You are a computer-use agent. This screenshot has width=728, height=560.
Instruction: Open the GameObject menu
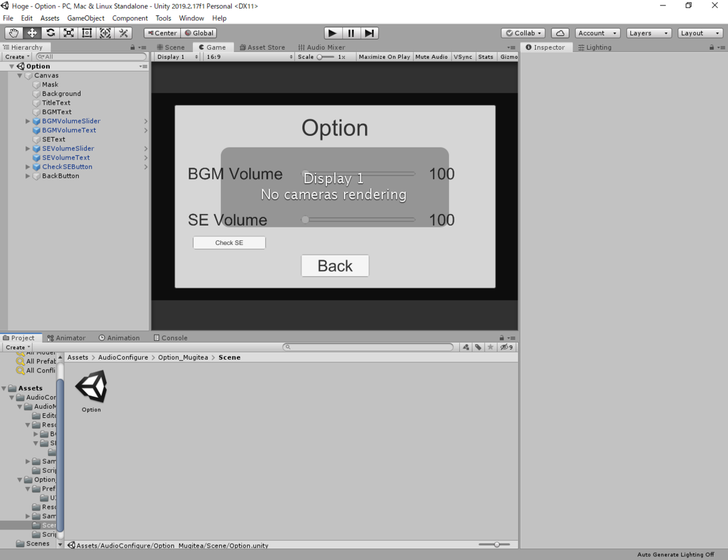pos(86,18)
